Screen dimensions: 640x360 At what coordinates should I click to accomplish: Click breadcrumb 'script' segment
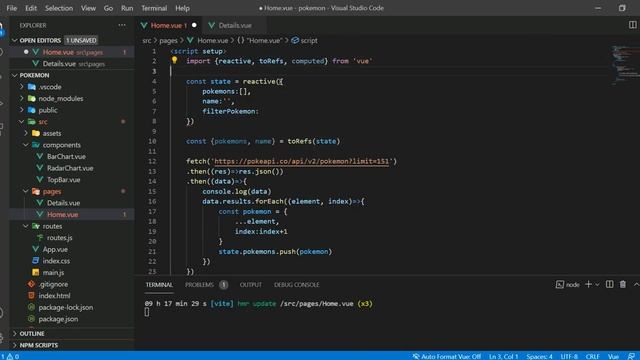pyautogui.click(x=309, y=40)
